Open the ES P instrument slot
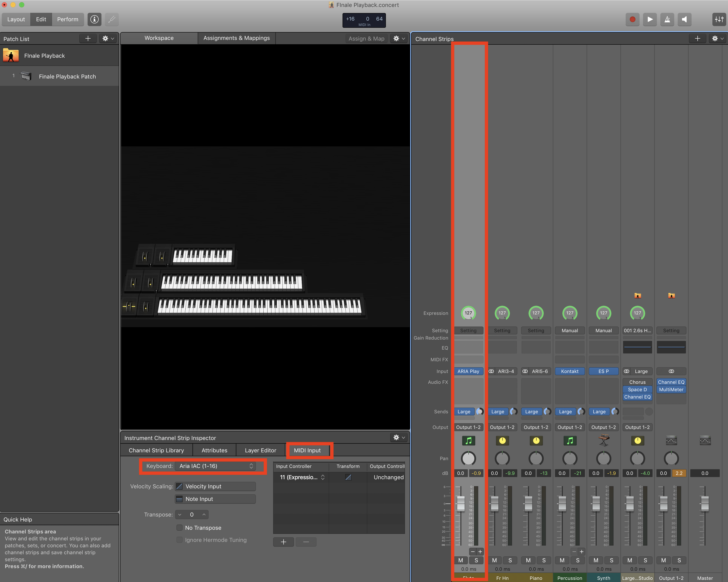The width and height of the screenshot is (728, 582). 604,371
